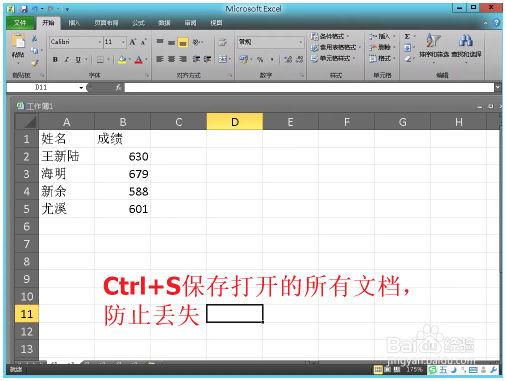This screenshot has width=506, height=381.
Task: Click the Find and Select binoculars icon
Action: coord(466,41)
